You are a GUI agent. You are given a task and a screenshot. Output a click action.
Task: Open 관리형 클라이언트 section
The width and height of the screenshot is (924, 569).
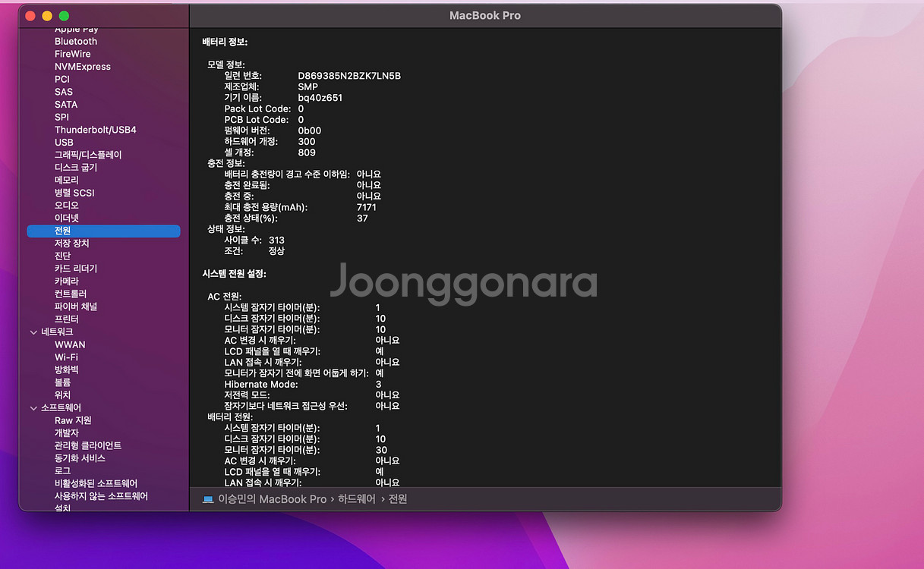pyautogui.click(x=88, y=445)
